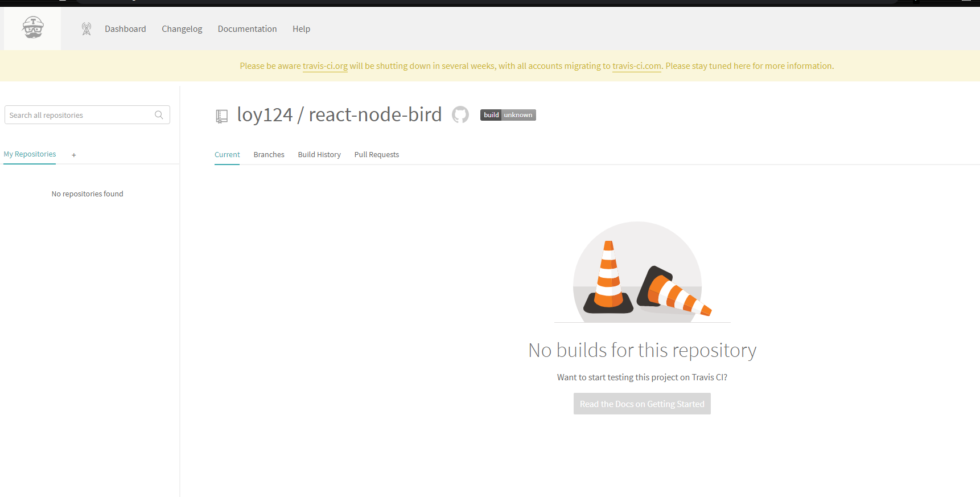Open Documentation in the top nav

[x=247, y=29]
